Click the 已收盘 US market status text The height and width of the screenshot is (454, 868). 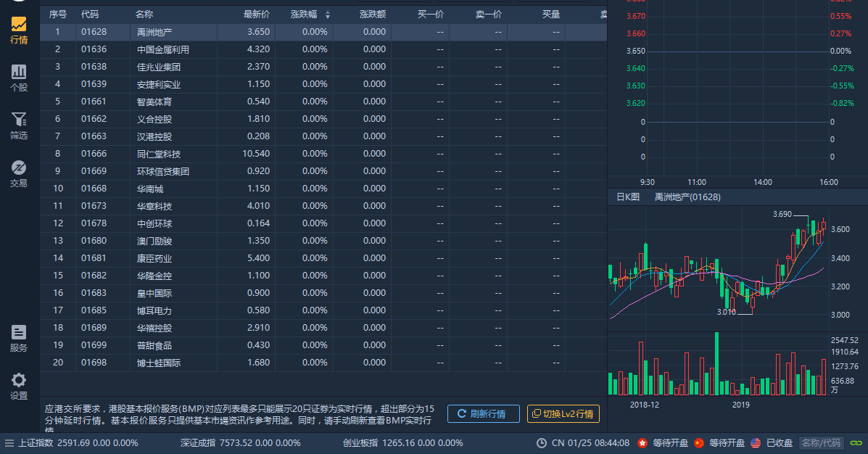(x=780, y=443)
